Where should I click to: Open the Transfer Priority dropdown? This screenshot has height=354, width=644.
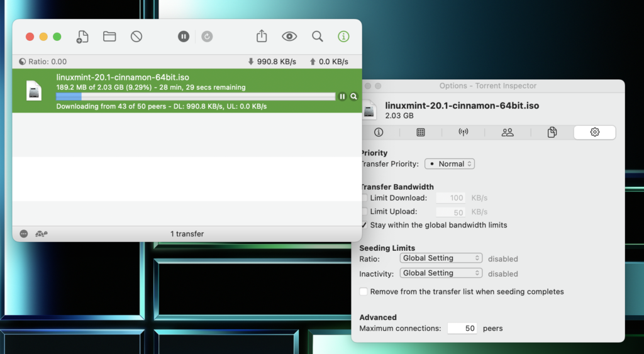pyautogui.click(x=450, y=164)
